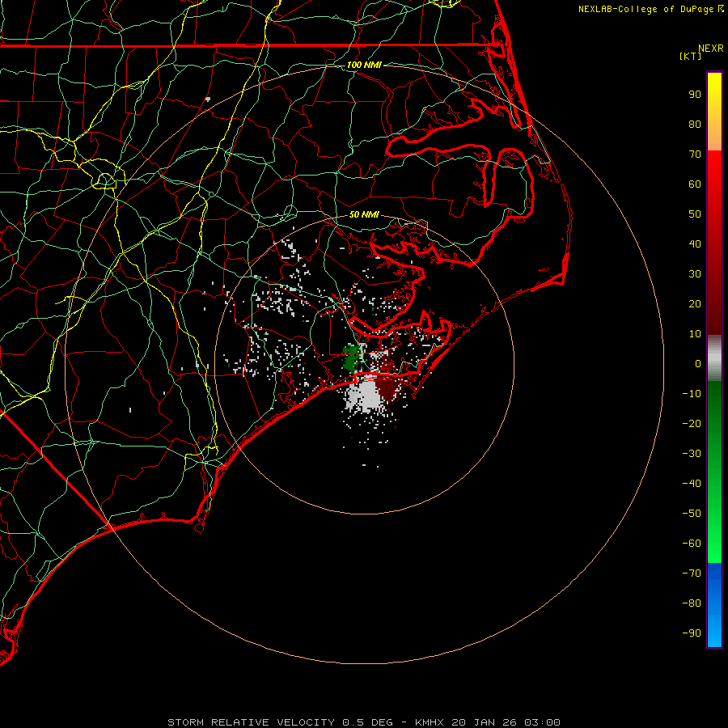Click the 20 value on the velocity scale
Image resolution: width=728 pixels, height=728 pixels.
pyautogui.click(x=695, y=303)
